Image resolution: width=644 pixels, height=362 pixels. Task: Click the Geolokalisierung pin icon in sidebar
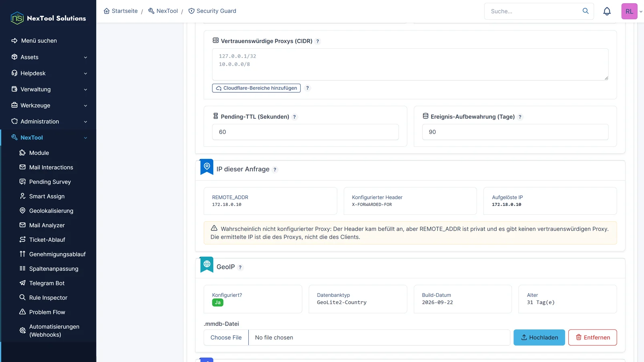click(x=23, y=210)
